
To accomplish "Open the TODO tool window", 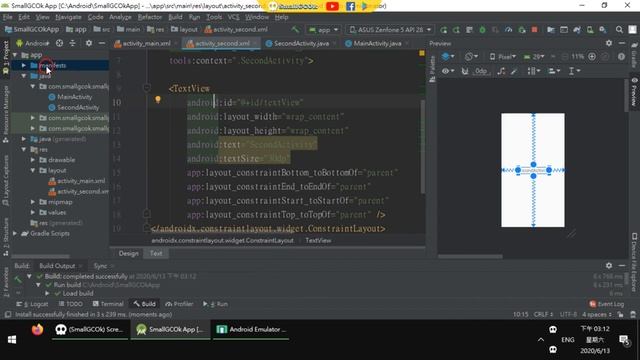I will coord(71,304).
